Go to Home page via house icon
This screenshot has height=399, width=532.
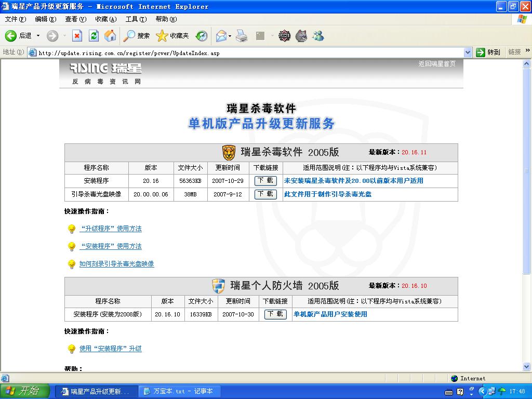point(110,36)
